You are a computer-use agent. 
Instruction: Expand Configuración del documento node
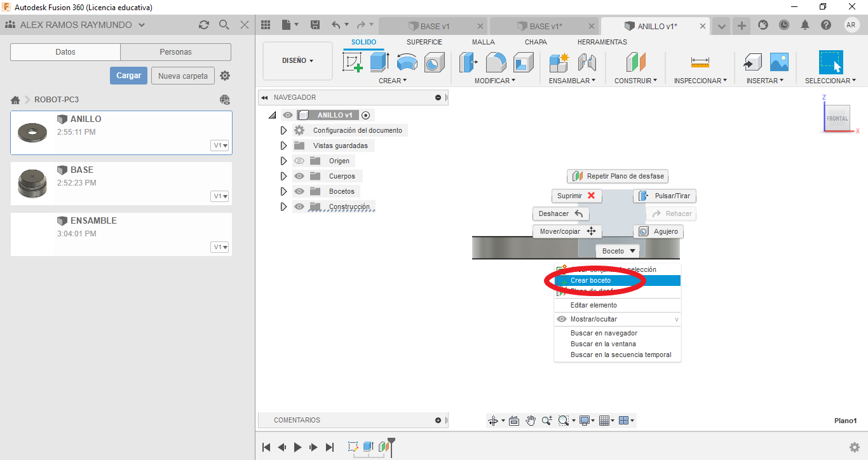tap(283, 130)
